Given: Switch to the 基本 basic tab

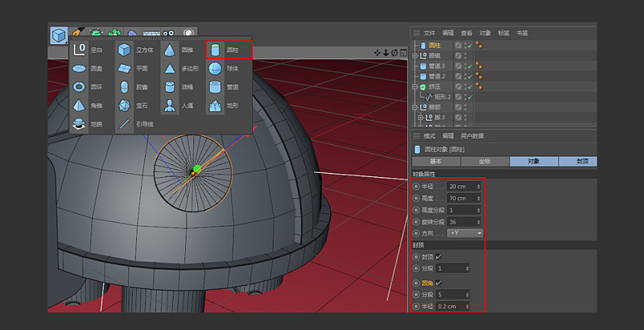Looking at the screenshot, I should 436,161.
